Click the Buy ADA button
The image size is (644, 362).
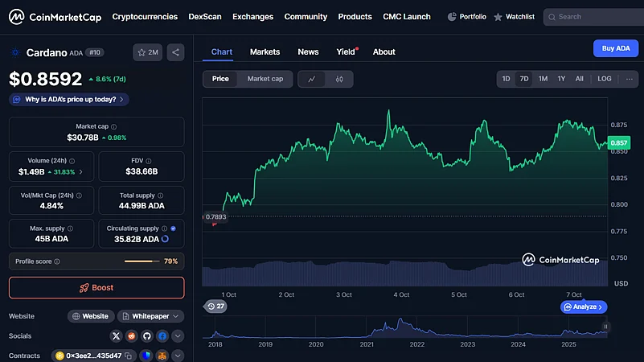[615, 48]
